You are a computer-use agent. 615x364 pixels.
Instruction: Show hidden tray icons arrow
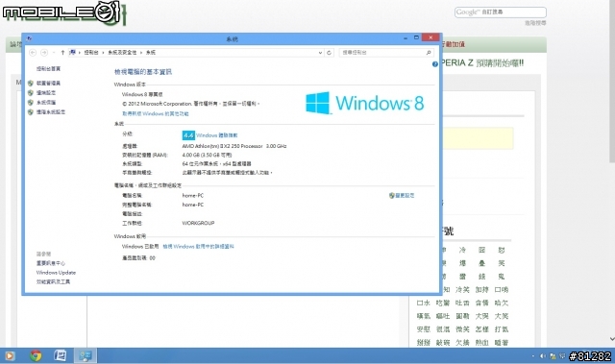click(533, 356)
